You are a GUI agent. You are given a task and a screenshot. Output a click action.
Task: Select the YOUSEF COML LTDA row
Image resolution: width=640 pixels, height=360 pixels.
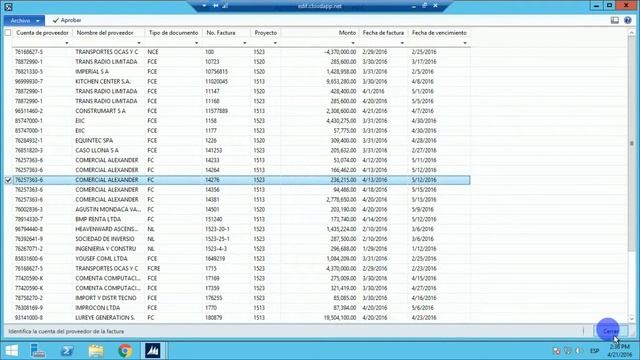pyautogui.click(x=241, y=258)
